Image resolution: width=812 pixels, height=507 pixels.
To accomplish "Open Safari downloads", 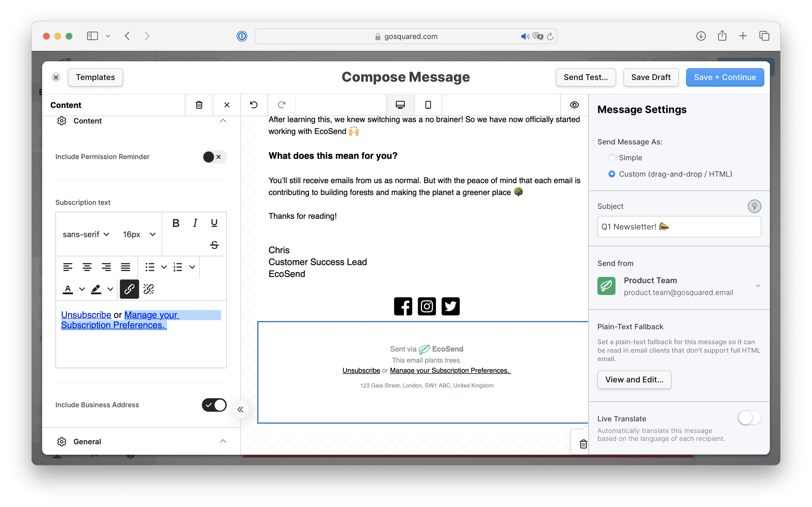I will [701, 36].
